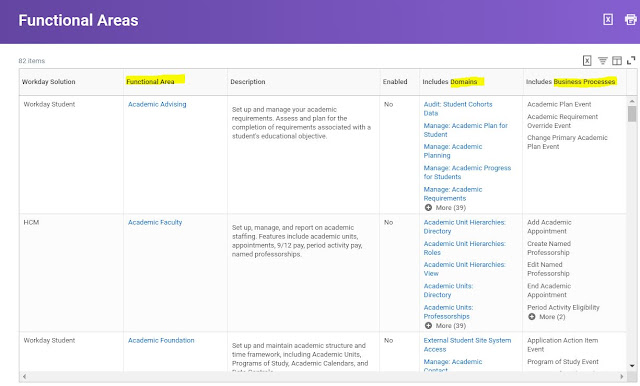Open column preferences grid icon

point(617,61)
